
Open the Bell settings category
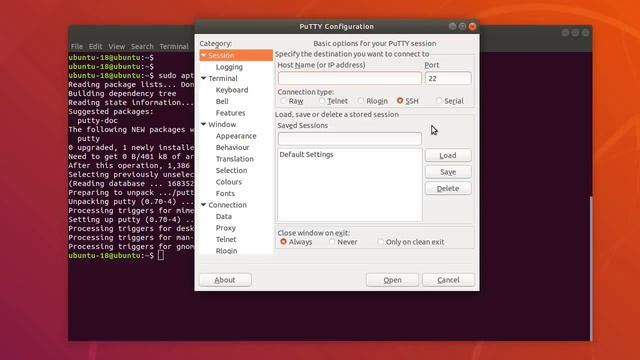click(222, 101)
